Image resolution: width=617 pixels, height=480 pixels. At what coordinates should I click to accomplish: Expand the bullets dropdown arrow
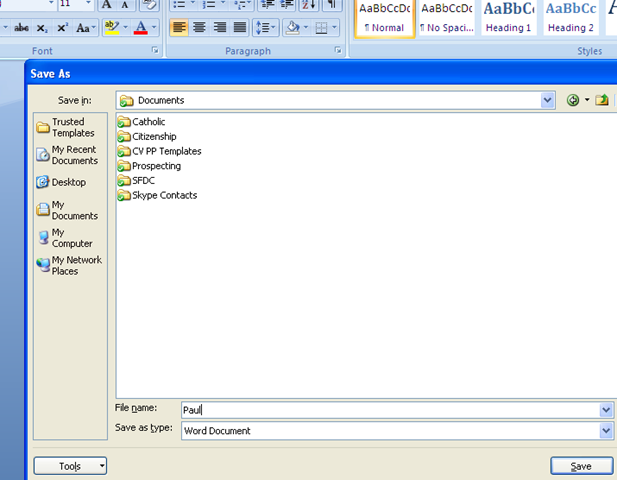192,3
